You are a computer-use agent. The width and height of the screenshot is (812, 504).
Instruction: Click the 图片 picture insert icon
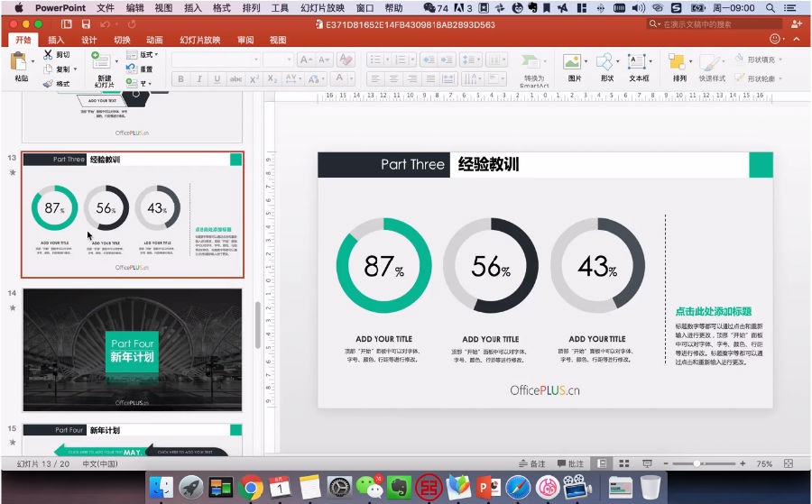point(572,61)
